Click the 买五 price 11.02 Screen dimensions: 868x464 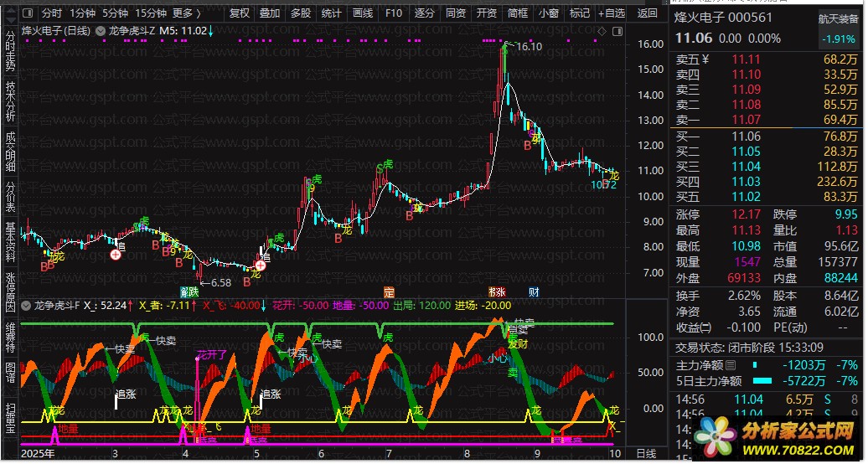(747, 196)
